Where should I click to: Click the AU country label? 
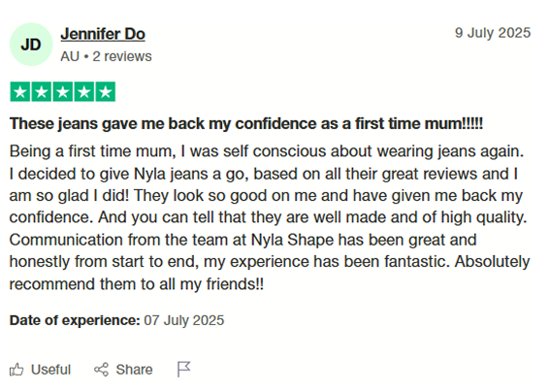tap(70, 56)
